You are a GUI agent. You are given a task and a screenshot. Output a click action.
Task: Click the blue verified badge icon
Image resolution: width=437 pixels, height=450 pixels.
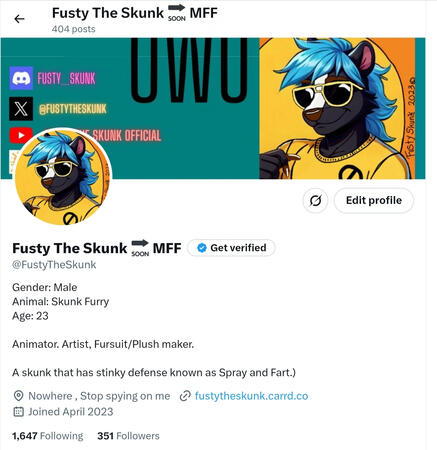pos(202,248)
